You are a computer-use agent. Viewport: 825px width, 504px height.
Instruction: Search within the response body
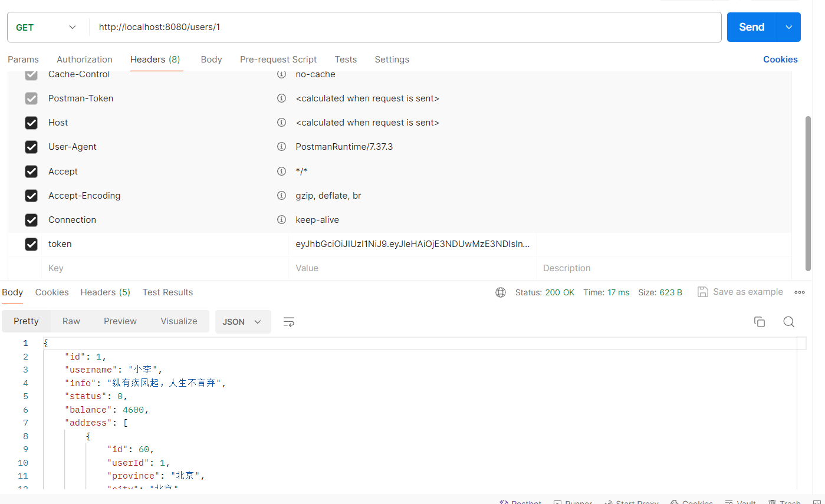tap(788, 322)
